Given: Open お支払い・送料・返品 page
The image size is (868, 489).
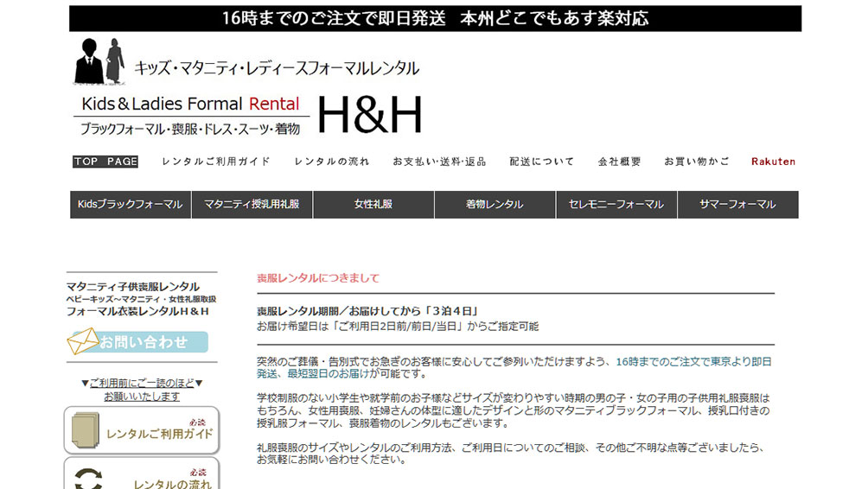Looking at the screenshot, I should click(439, 162).
